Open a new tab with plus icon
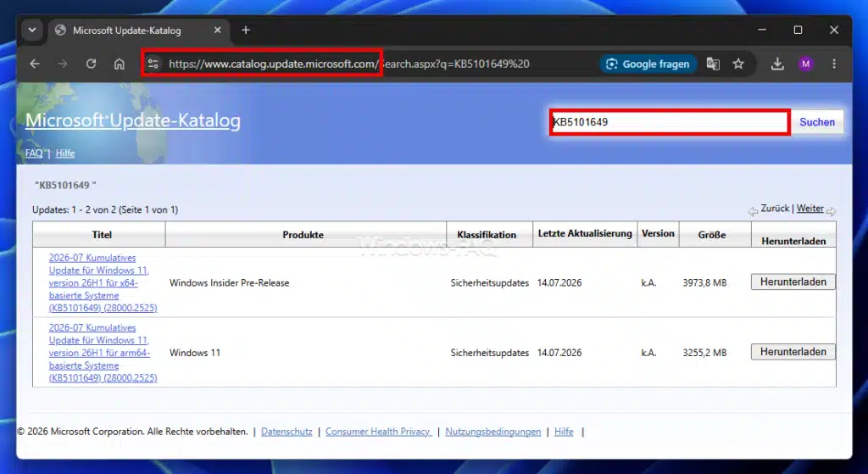The width and height of the screenshot is (868, 474). tap(246, 30)
